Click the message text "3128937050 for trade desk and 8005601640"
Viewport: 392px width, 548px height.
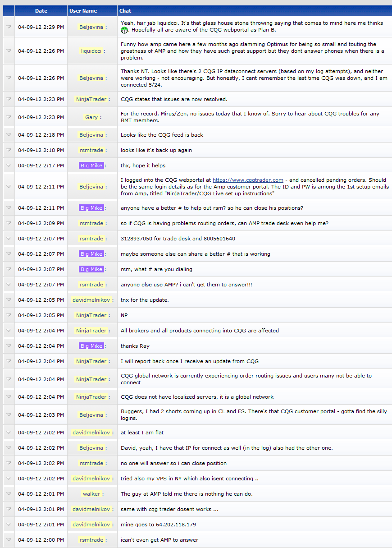click(x=178, y=239)
